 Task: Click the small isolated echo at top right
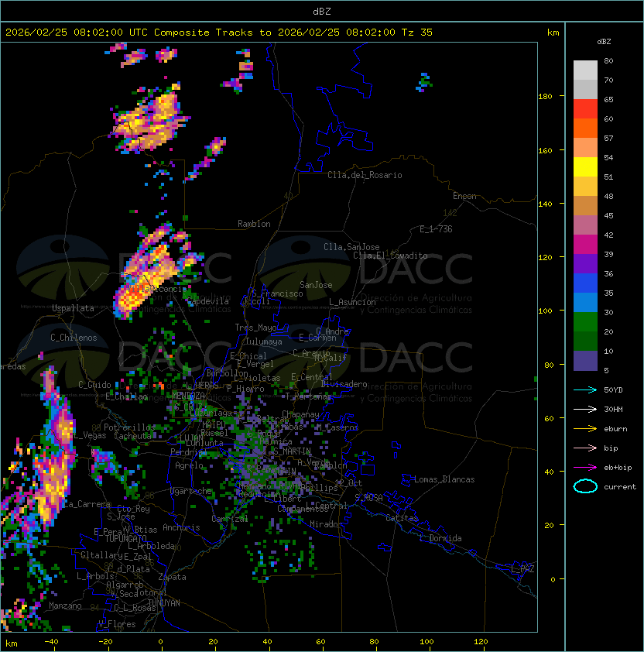[x=423, y=82]
